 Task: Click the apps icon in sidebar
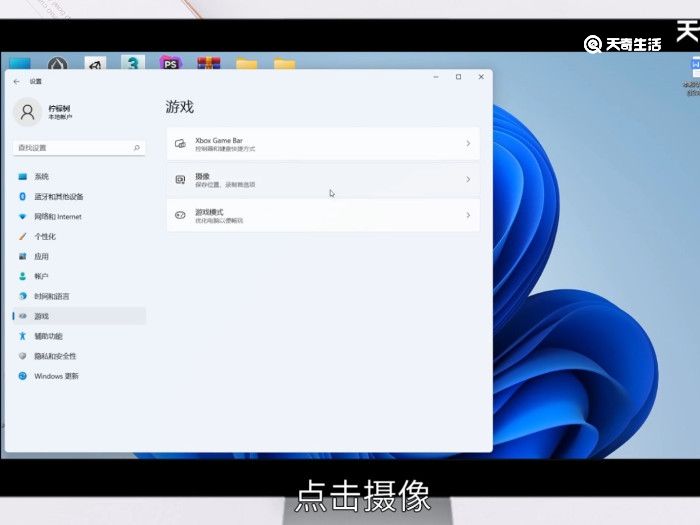[22, 256]
